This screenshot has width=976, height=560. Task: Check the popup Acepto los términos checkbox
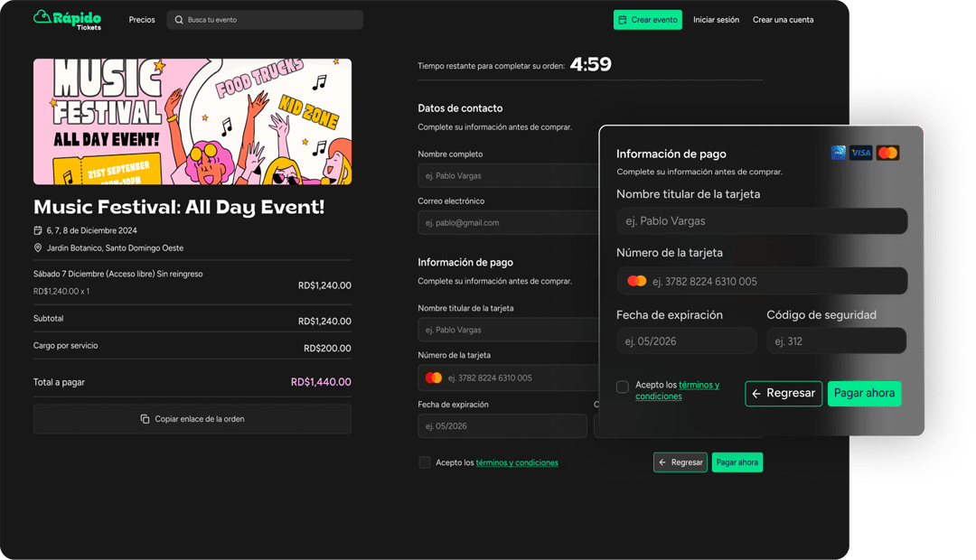point(623,387)
